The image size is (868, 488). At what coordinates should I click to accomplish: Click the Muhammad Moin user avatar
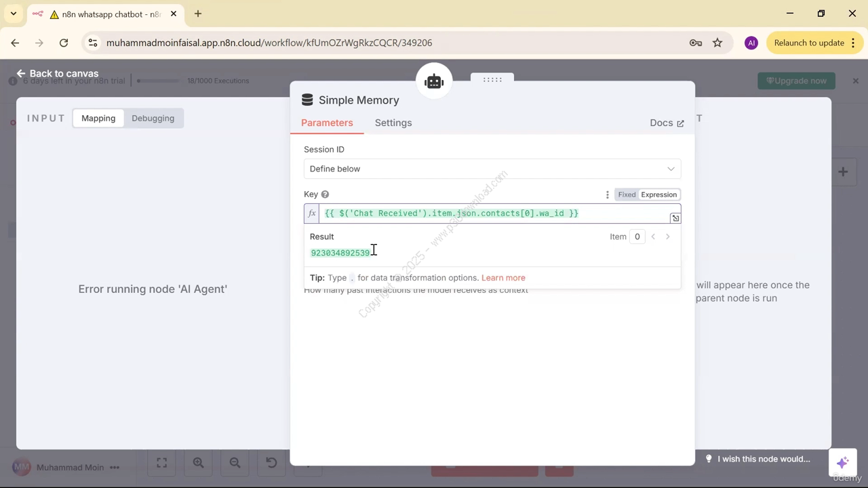[x=22, y=468]
